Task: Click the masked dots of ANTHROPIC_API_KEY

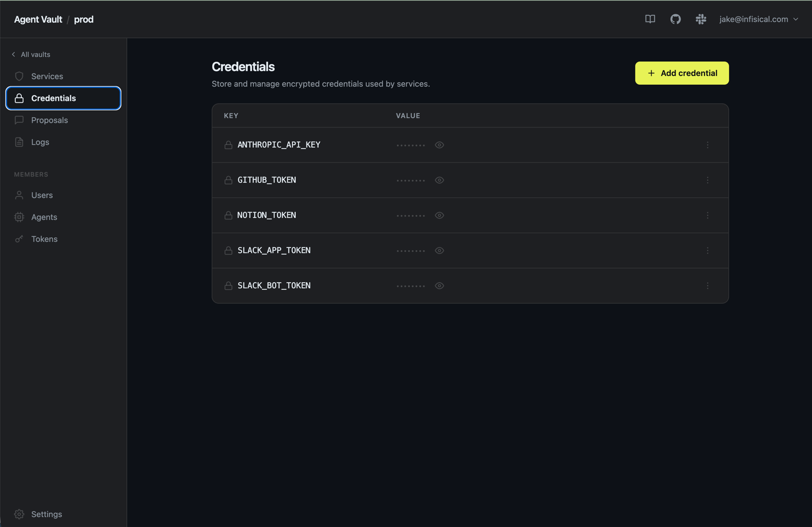Action: click(x=411, y=146)
